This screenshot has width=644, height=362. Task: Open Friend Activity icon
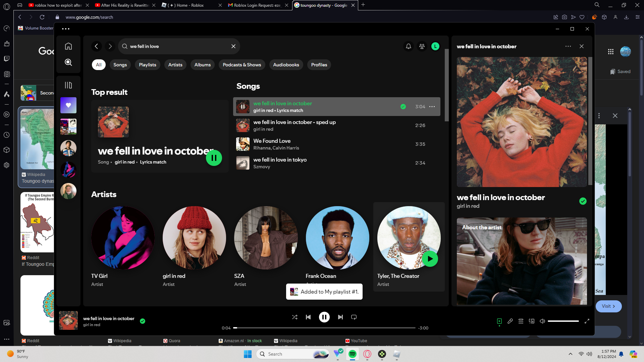[422, 46]
